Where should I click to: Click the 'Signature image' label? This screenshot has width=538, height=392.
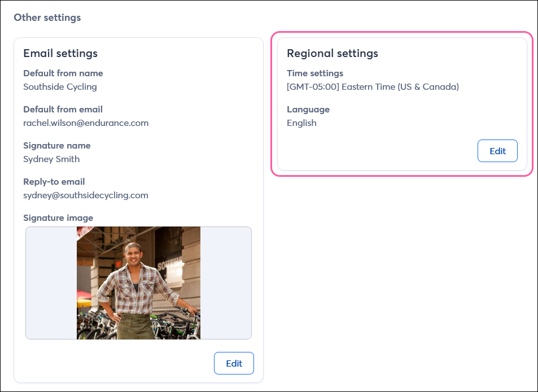(x=58, y=218)
